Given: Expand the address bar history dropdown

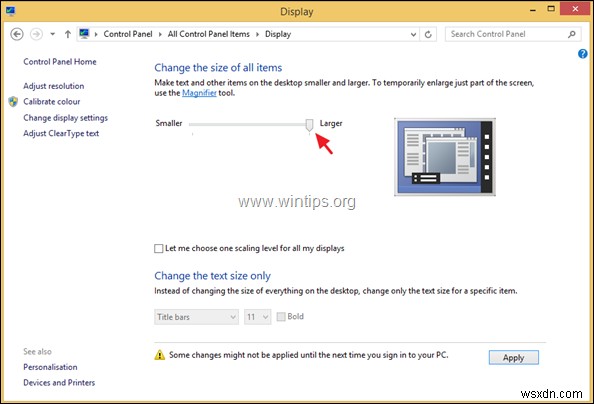Looking at the screenshot, I should point(413,34).
